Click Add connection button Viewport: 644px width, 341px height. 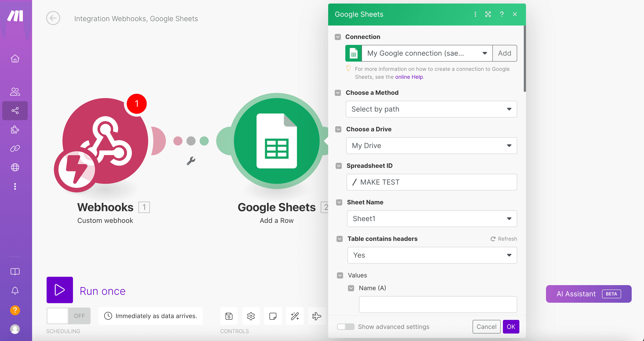(x=505, y=53)
